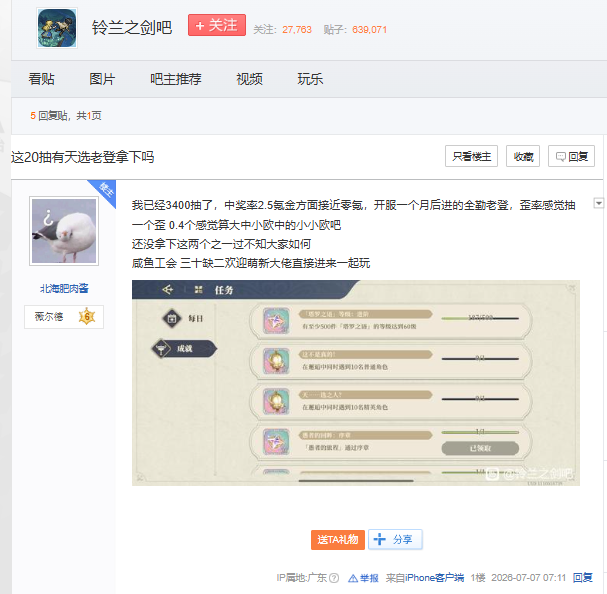Click crystal reward icon of 通过序章 achievement

coord(276,441)
